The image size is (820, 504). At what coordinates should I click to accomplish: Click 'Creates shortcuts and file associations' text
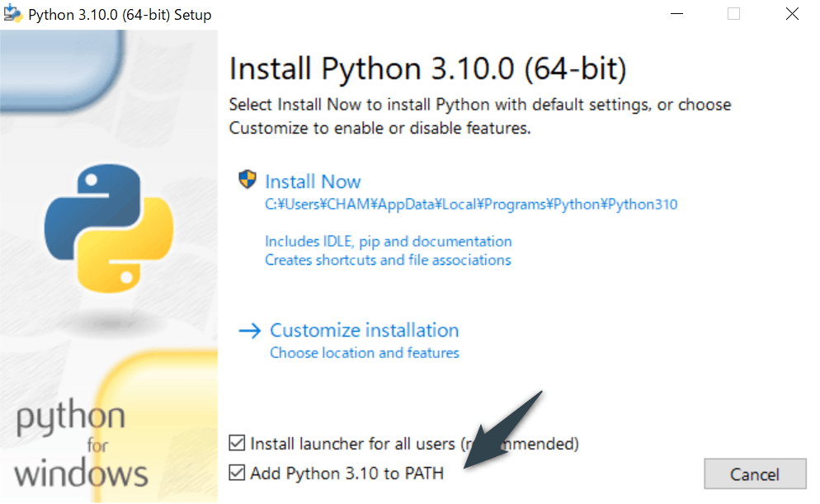tap(388, 261)
